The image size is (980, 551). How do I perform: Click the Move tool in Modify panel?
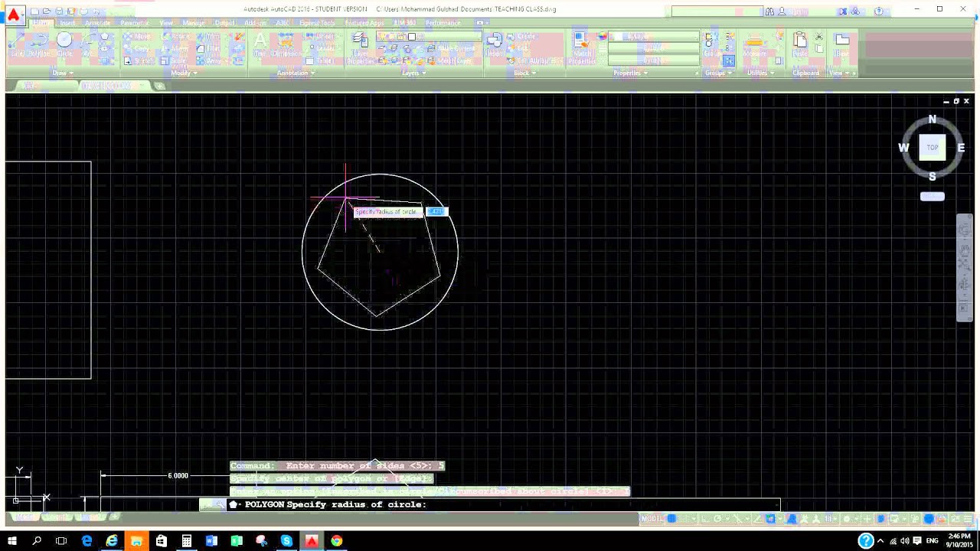point(138,37)
